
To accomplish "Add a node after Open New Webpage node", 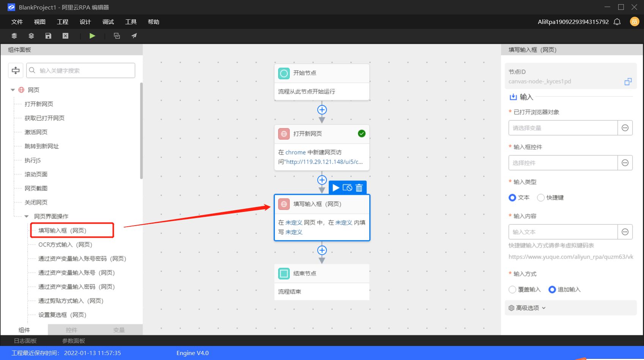I will coord(322,180).
